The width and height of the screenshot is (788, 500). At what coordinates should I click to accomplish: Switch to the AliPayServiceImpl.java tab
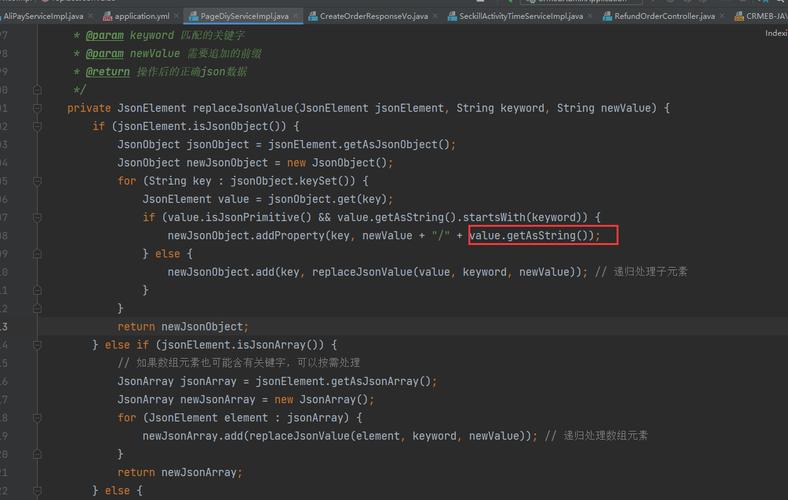coord(43,16)
